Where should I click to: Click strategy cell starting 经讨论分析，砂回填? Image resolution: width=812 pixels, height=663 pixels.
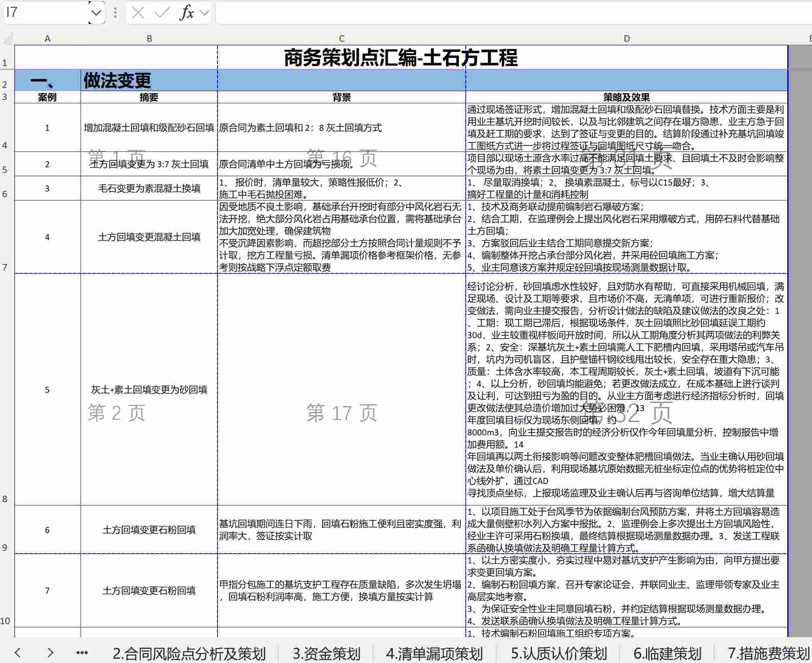coord(627,389)
